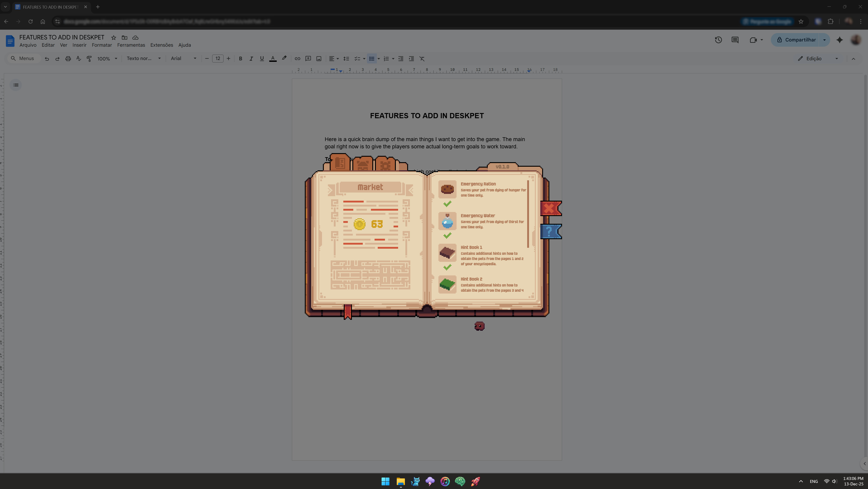Open the zoom level dropdown at 100%
The height and width of the screenshot is (489, 868).
pyautogui.click(x=107, y=58)
